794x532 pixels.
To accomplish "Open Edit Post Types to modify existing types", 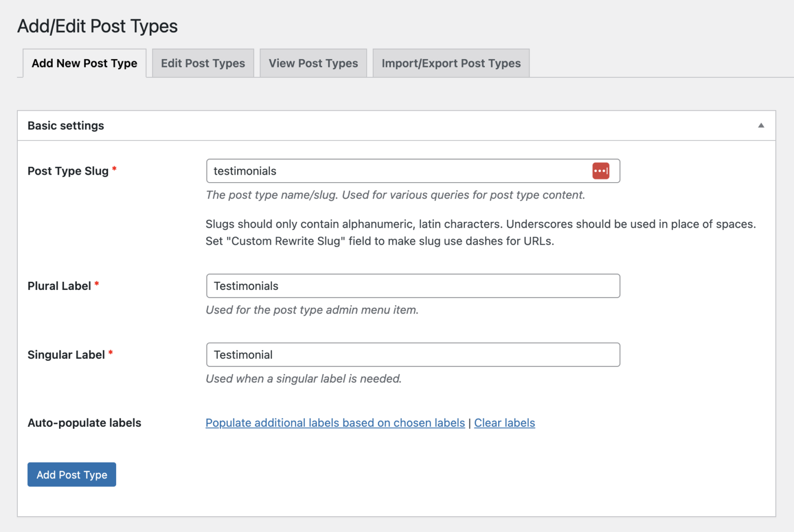I will 202,63.
